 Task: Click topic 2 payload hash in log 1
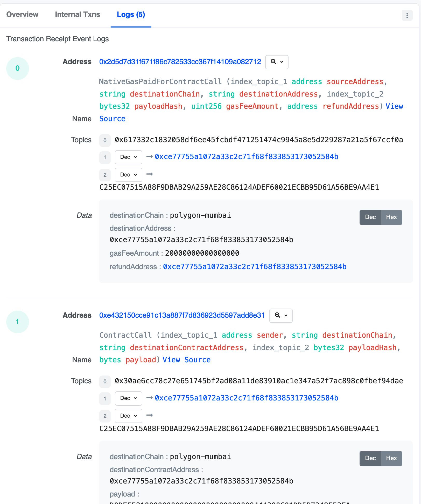tap(239, 428)
